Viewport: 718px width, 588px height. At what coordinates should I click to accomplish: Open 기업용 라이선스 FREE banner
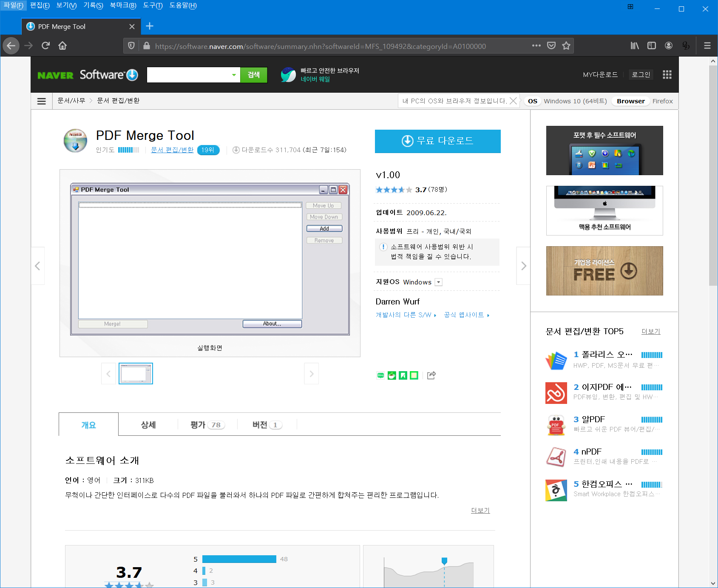coord(604,271)
